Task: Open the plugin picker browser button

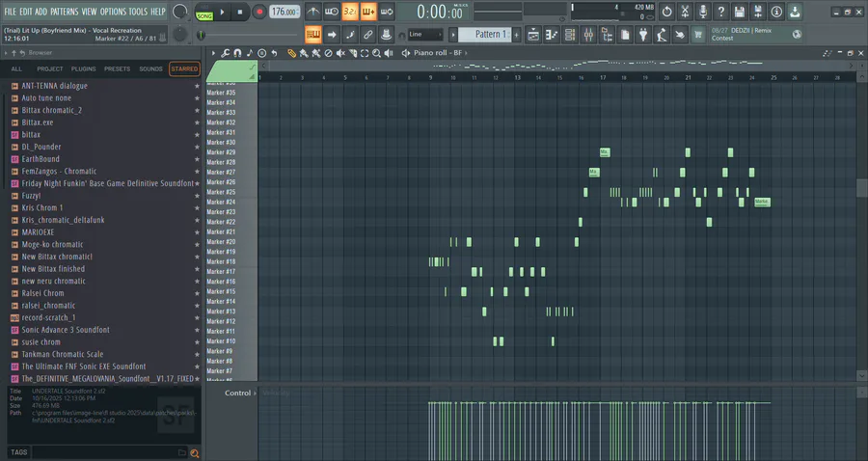Action: pyautogui.click(x=607, y=35)
